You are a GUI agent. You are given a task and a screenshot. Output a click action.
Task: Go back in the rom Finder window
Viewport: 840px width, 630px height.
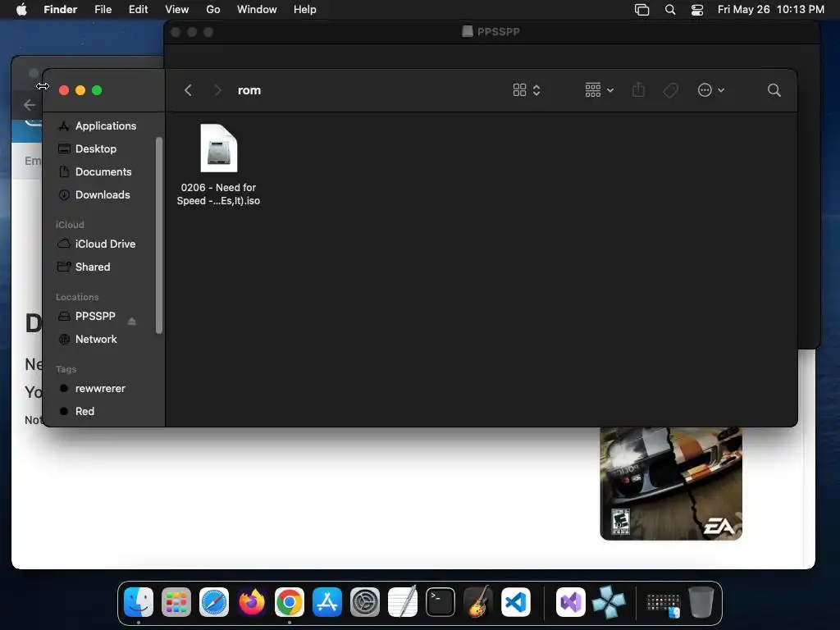[188, 90]
